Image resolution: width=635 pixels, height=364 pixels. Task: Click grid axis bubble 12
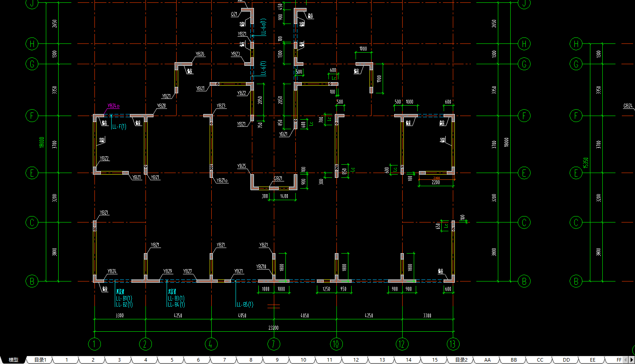pyautogui.click(x=402, y=344)
